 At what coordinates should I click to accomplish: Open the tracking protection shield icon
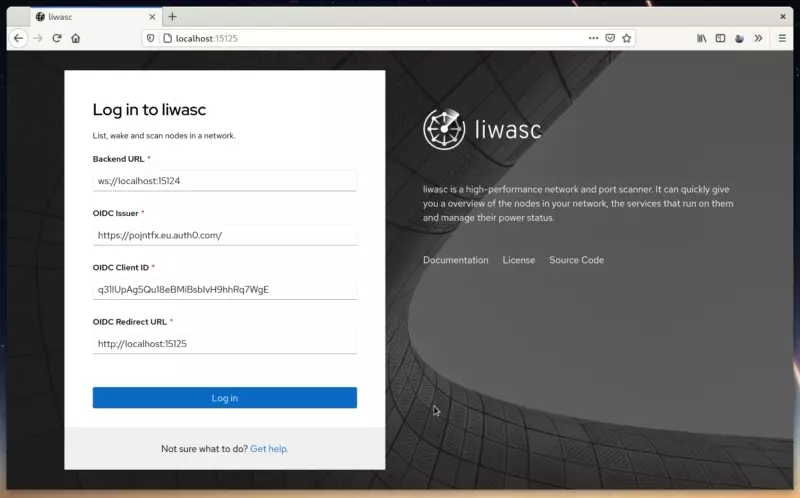[x=151, y=38]
